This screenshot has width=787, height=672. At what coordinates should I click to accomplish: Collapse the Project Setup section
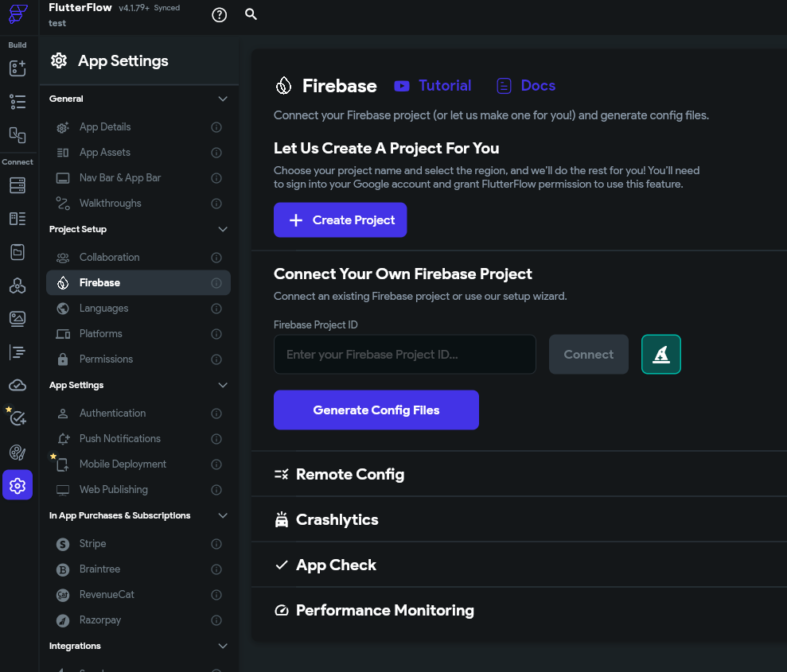223,230
